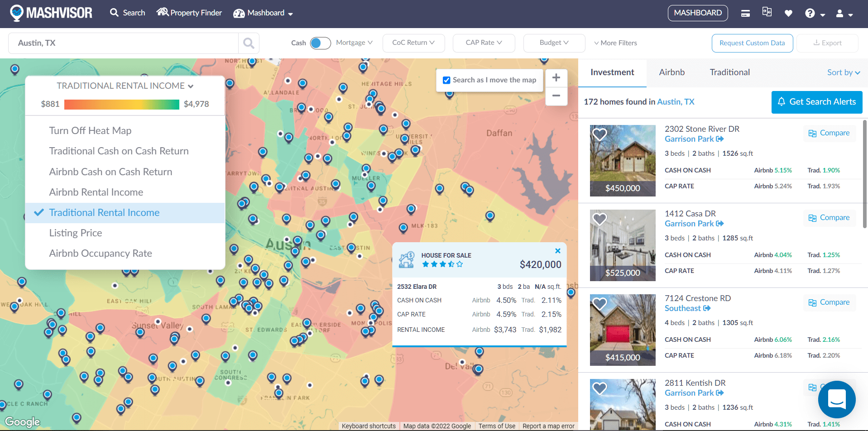
Task: Switch to the Airbnb tab
Action: (x=672, y=72)
